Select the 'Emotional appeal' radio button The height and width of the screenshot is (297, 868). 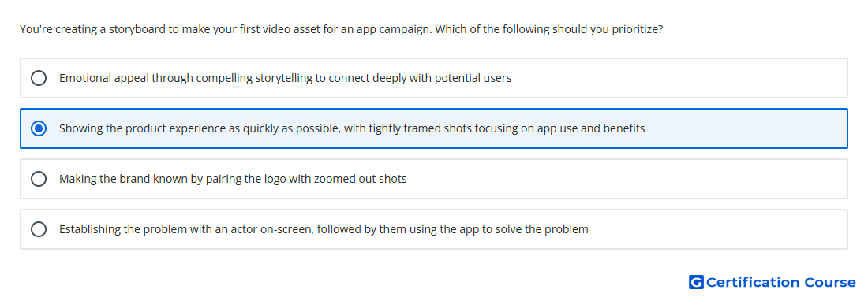coord(39,78)
